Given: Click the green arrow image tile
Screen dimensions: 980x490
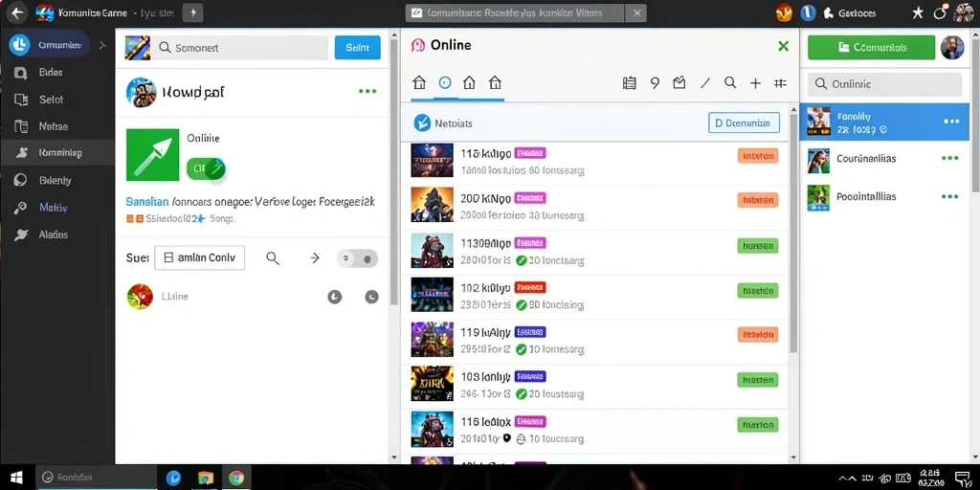Looking at the screenshot, I should click(x=152, y=155).
